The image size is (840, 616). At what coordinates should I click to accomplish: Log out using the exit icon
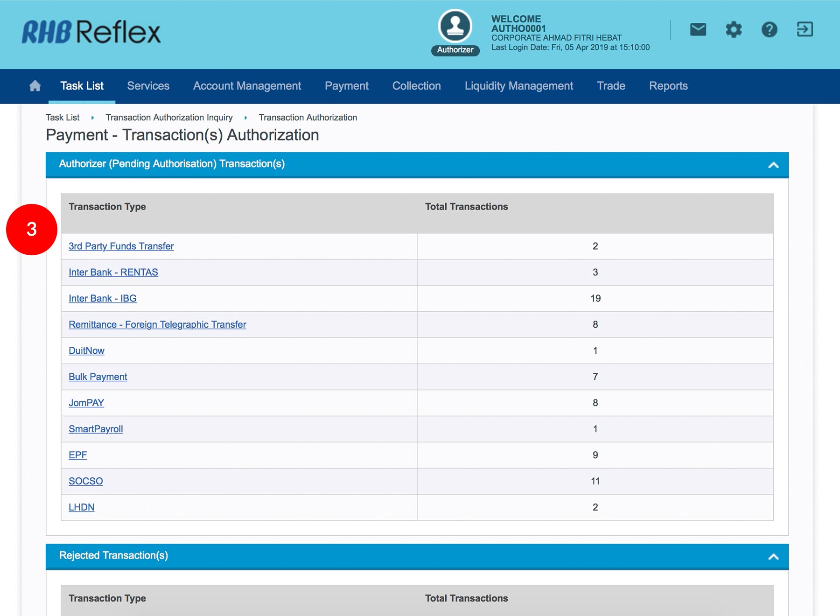[805, 29]
